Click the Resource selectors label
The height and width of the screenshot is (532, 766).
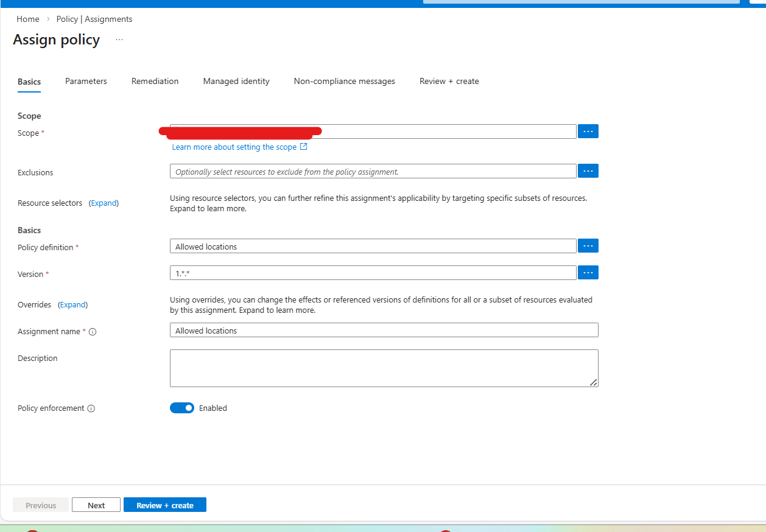(x=50, y=203)
